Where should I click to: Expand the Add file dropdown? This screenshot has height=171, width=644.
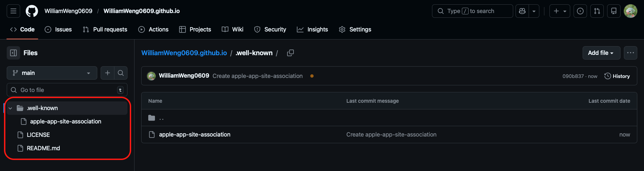[601, 53]
